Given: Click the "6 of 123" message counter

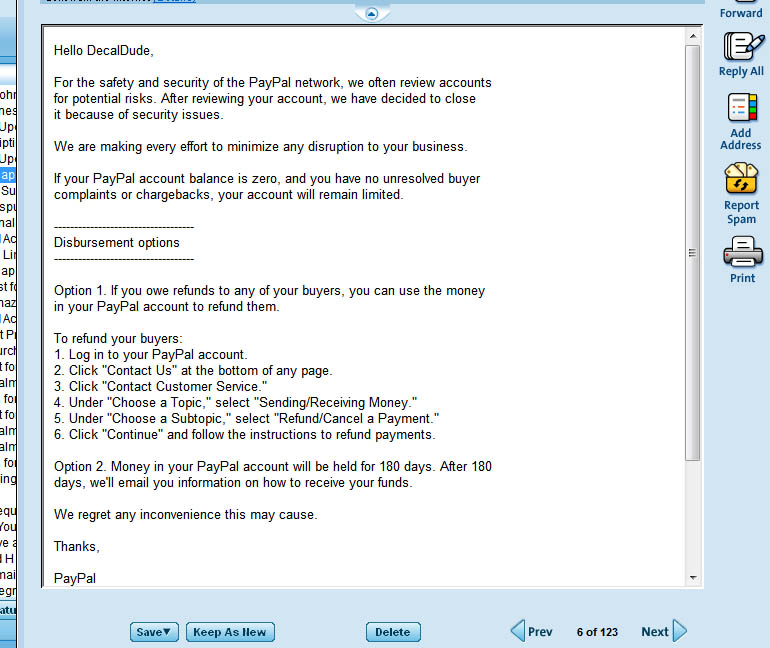Looking at the screenshot, I should tap(597, 632).
